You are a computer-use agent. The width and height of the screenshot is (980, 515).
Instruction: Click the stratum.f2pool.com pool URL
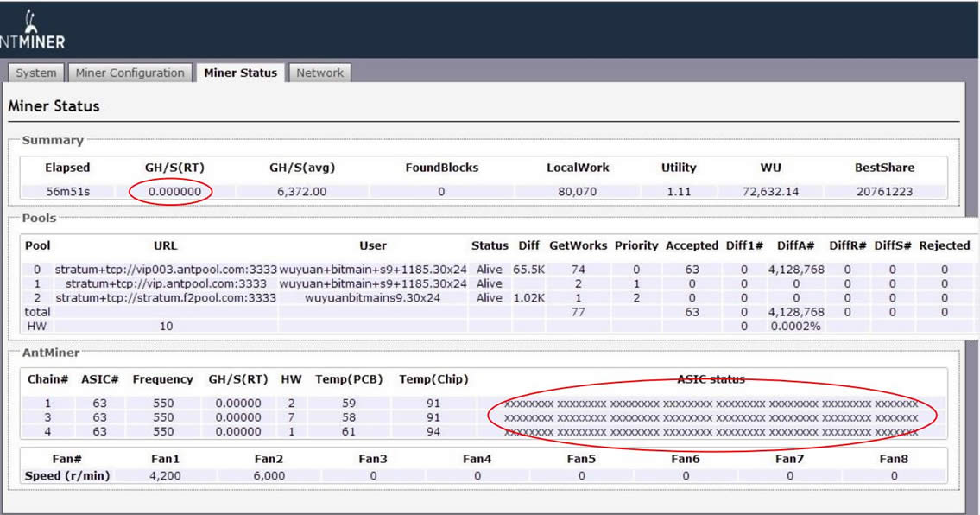click(166, 297)
